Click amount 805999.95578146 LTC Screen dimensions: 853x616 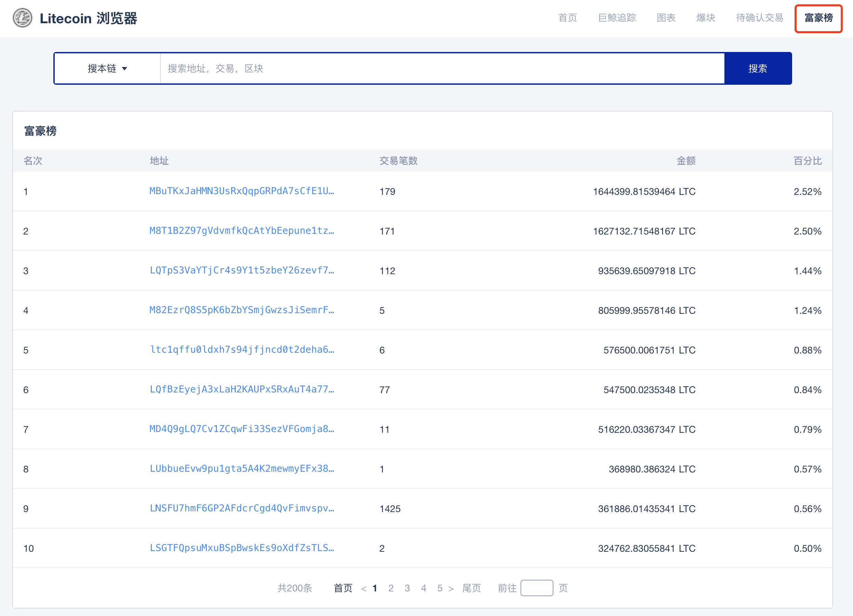[647, 310]
